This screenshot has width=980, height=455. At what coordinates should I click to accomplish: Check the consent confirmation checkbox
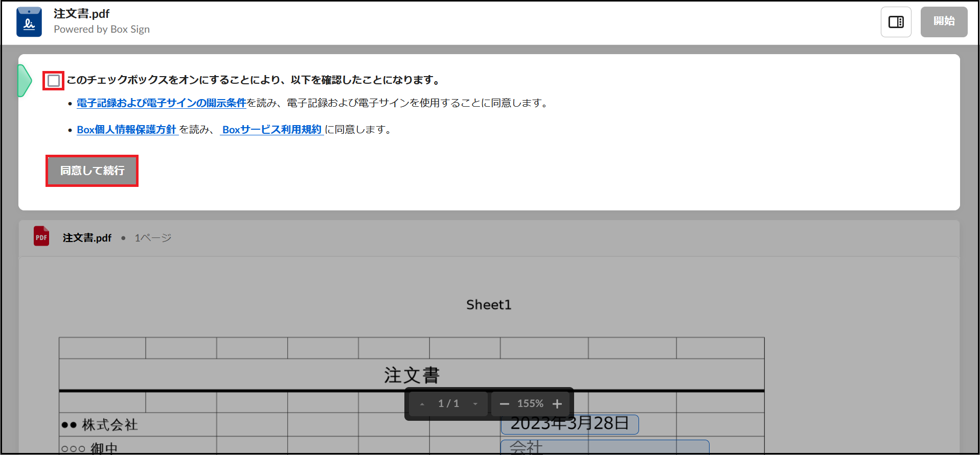tap(54, 81)
